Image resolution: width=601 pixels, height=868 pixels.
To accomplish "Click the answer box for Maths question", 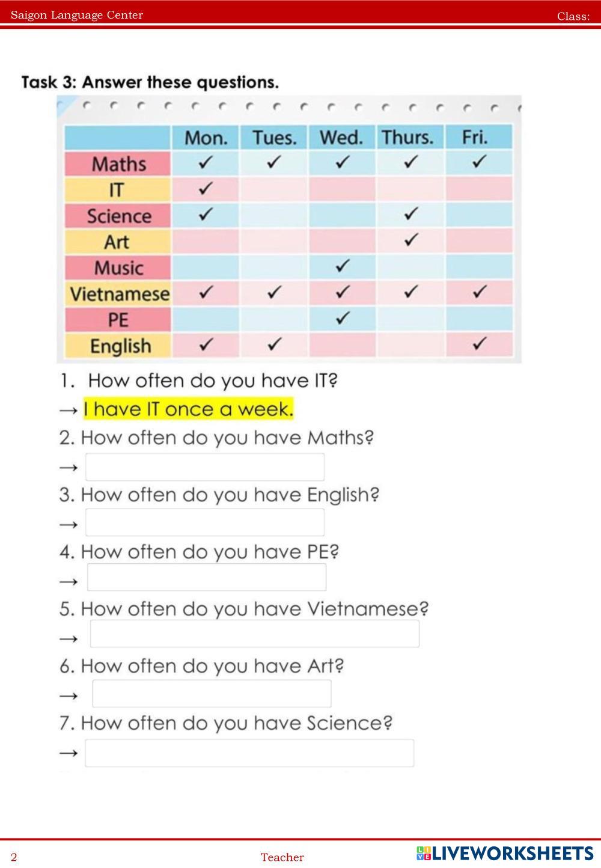I will [x=204, y=467].
